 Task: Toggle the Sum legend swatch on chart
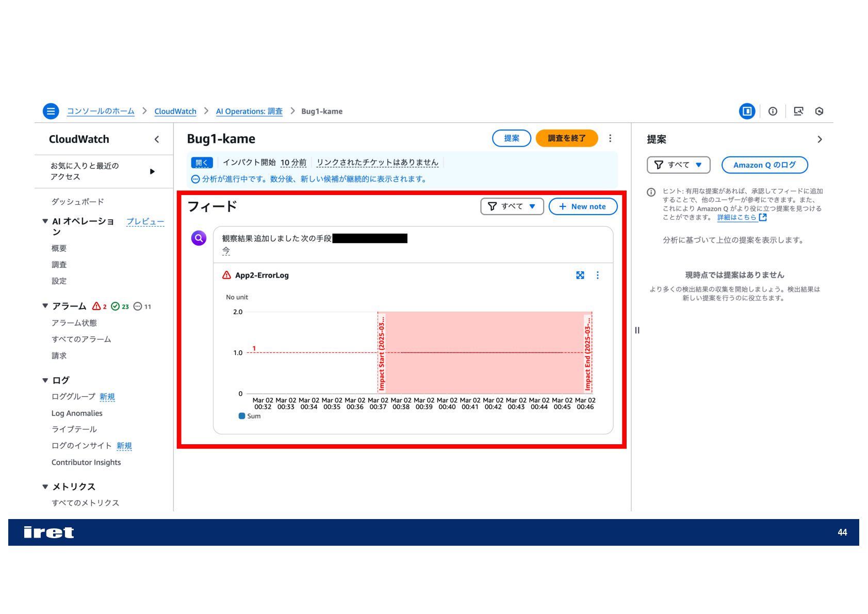(242, 416)
